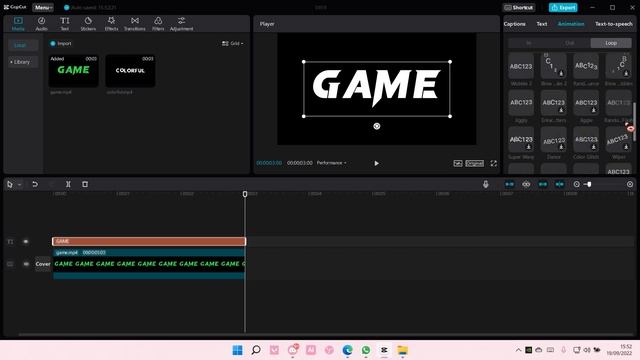Screen dimensions: 640x360
Task: Switch to the Text tab in right panel
Action: coord(542,24)
